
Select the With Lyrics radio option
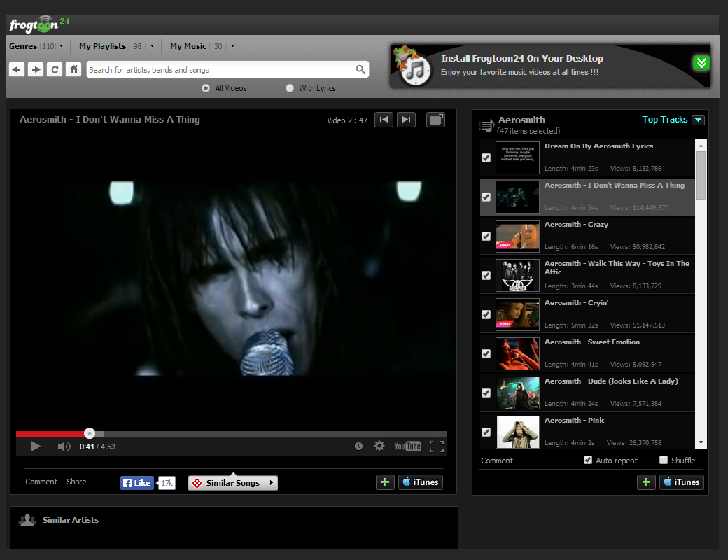[290, 88]
